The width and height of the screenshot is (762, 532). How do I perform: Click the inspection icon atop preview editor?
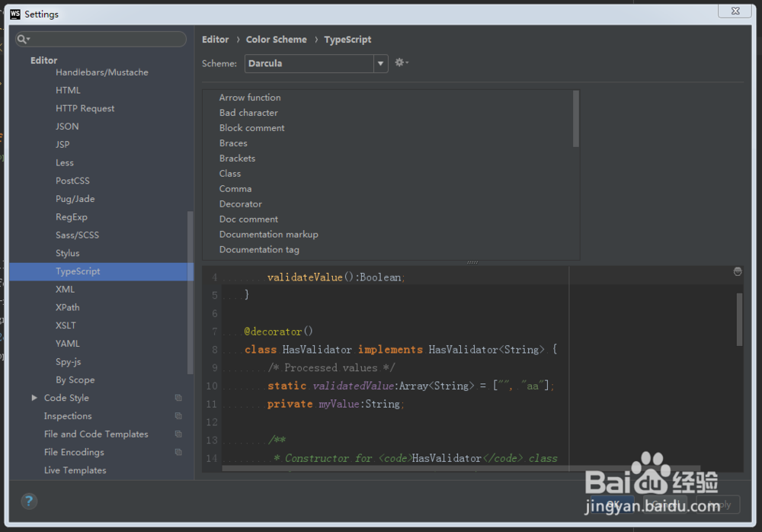click(x=737, y=271)
